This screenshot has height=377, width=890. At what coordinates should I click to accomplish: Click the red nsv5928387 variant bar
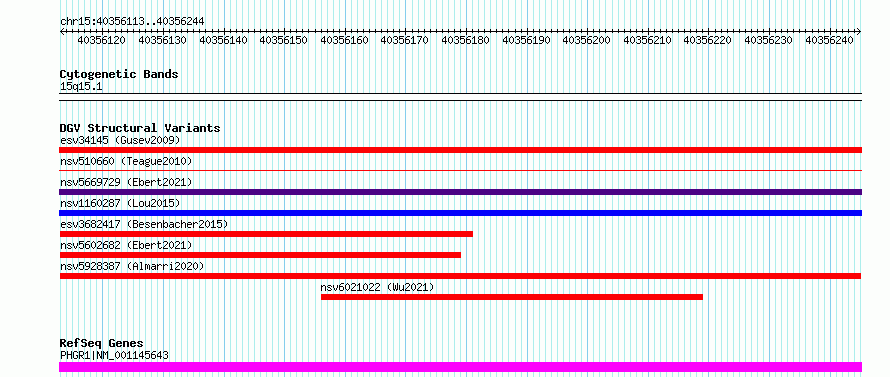[460, 276]
